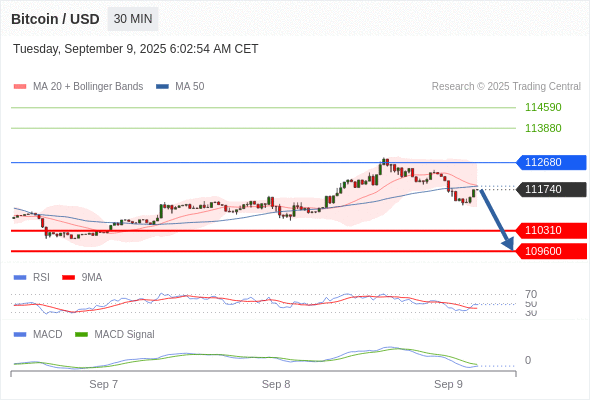Viewport: 590px width, 400px height.
Task: Click the MA 20 + Bollinger Bands legend swatch
Action: (x=20, y=87)
